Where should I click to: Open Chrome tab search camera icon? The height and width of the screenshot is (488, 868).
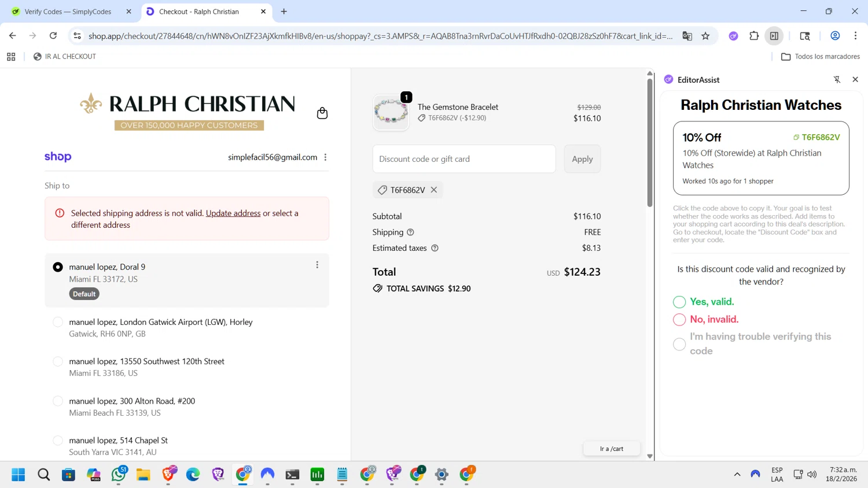click(x=805, y=36)
